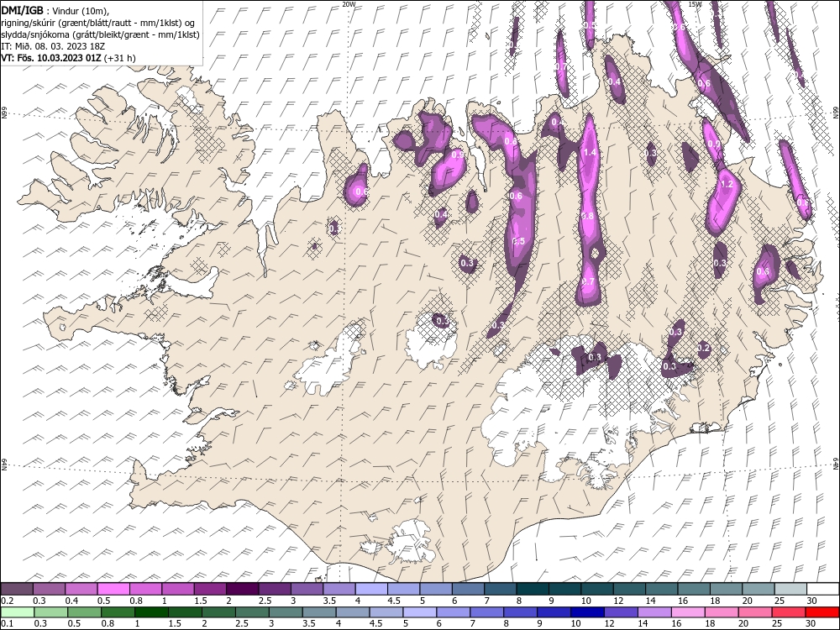The width and height of the screenshot is (840, 630).
Task: Pick the dark purple snow-scale swatch labeled 2
Action: pyautogui.click(x=243, y=590)
